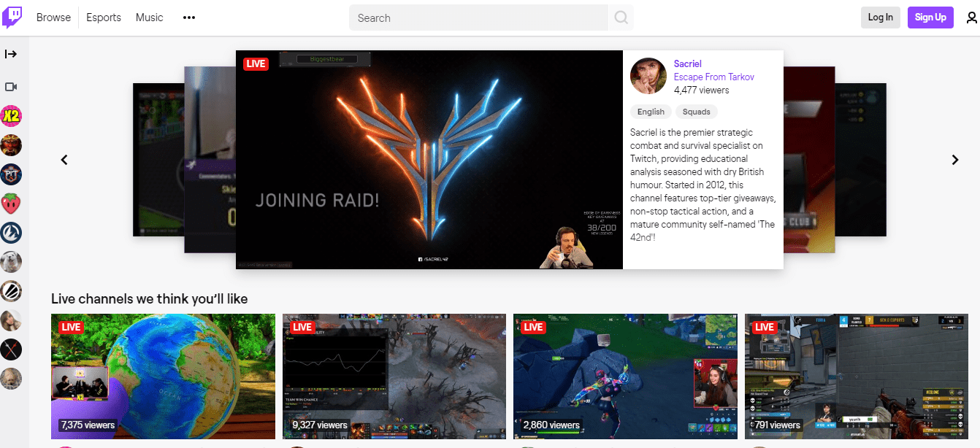The height and width of the screenshot is (448, 980).
Task: Open the blue wave-logo channel avatar
Action: point(11,232)
